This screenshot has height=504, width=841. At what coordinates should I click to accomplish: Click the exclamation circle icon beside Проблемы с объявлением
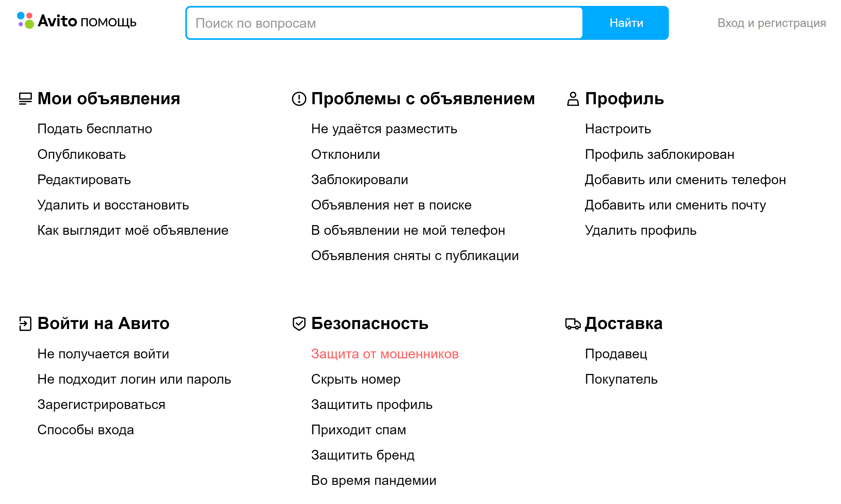[x=299, y=99]
